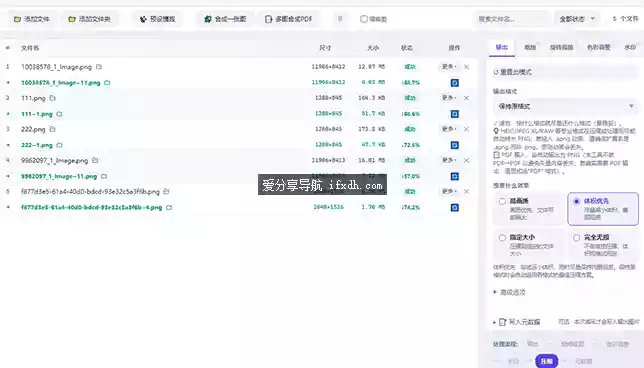
Task: Focus the file name search field
Action: pos(511,19)
